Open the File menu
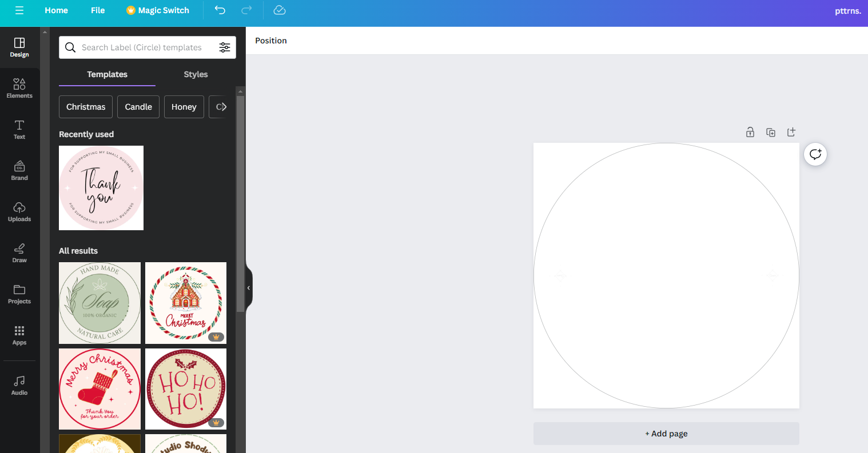The image size is (868, 453). (98, 10)
